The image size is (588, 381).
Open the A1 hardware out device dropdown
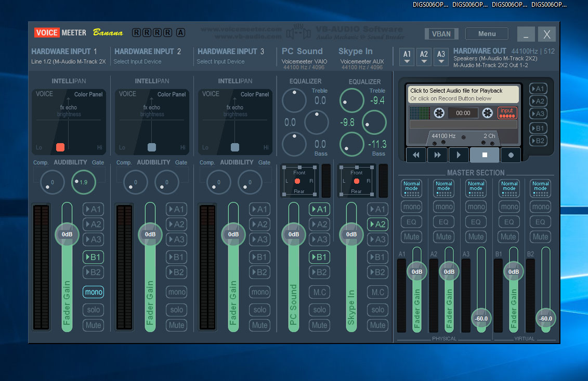(407, 57)
